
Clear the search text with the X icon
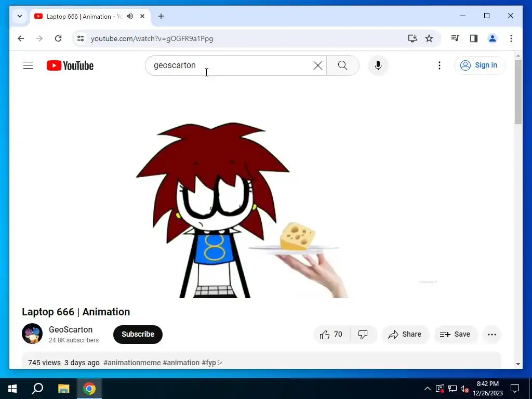[318, 65]
